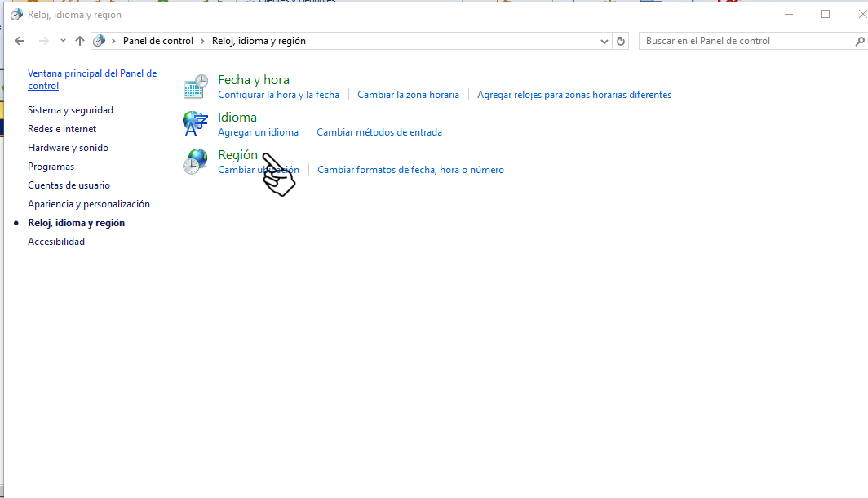Refresh the Control Panel view

[622, 41]
